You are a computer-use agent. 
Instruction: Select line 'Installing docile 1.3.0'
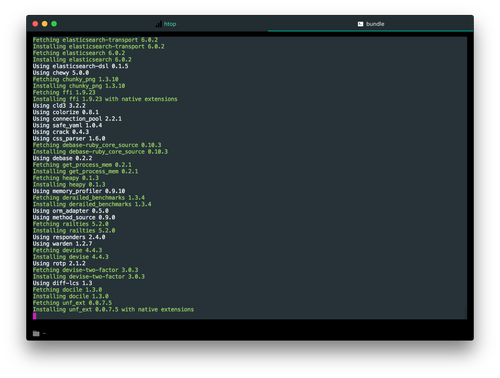coord(71,296)
